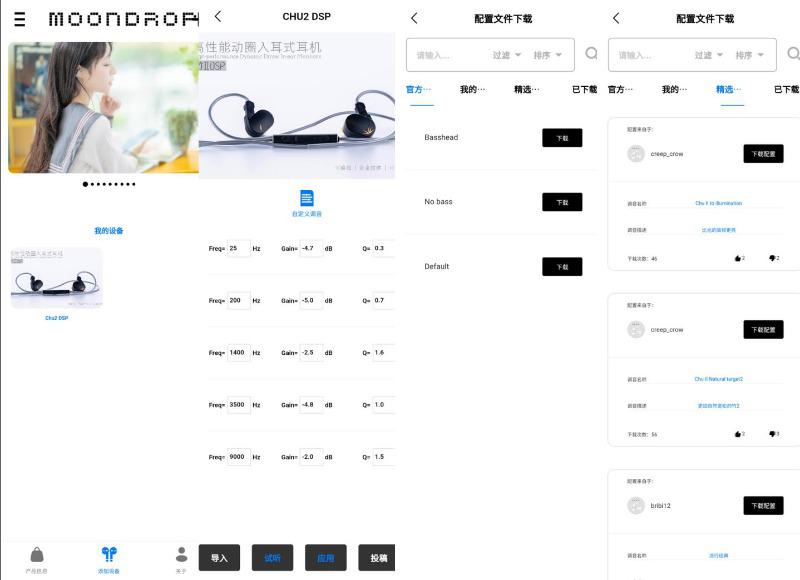This screenshot has width=800, height=580.
Task: Tap the 添加设备 blue earbuds icon
Action: point(109,553)
